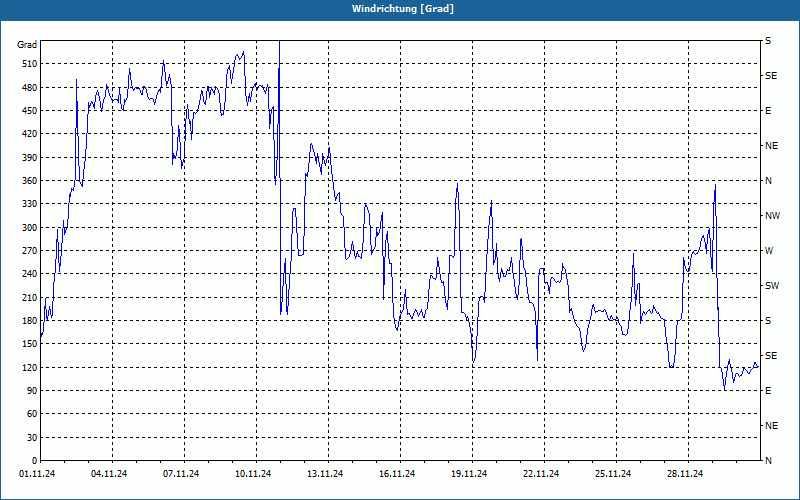This screenshot has height=500, width=800.
Task: Click the E compass label at the 450 gridline
Action: tap(768, 111)
